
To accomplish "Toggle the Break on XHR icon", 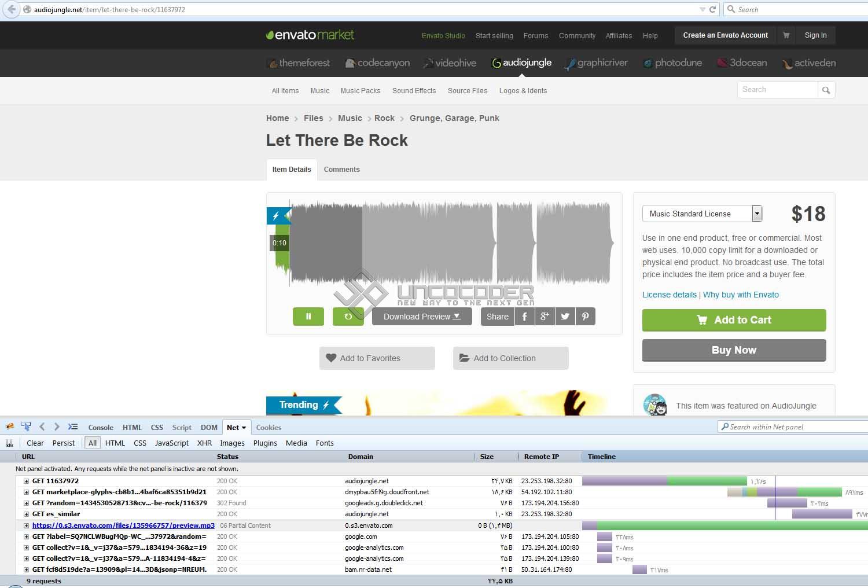I will (9, 443).
